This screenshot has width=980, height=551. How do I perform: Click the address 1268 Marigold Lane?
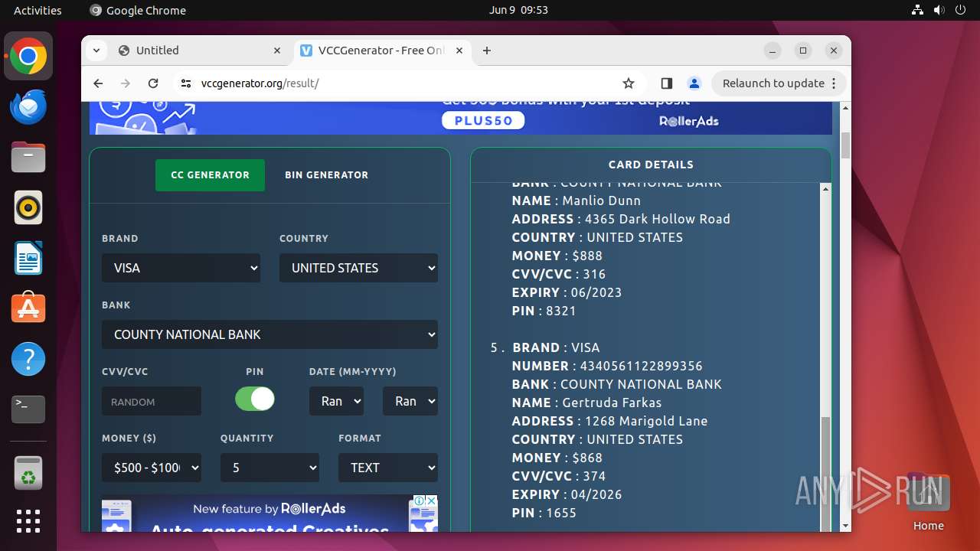[646, 421]
